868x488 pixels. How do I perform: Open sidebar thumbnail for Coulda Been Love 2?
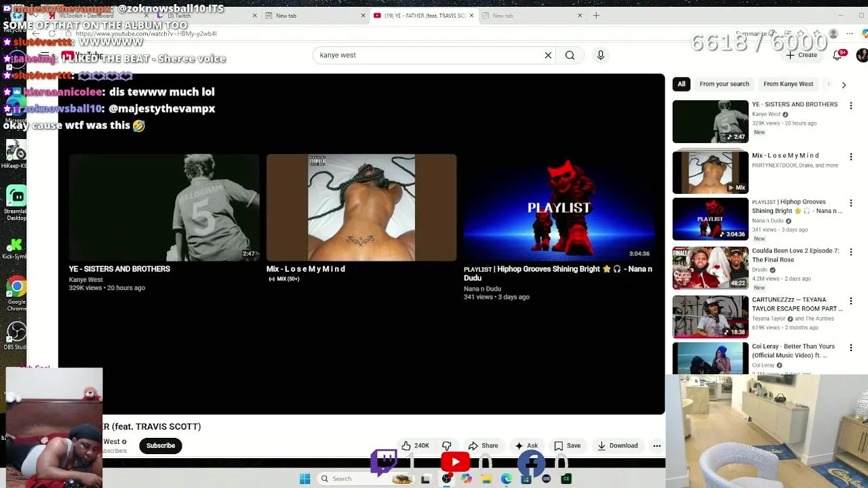click(x=710, y=268)
